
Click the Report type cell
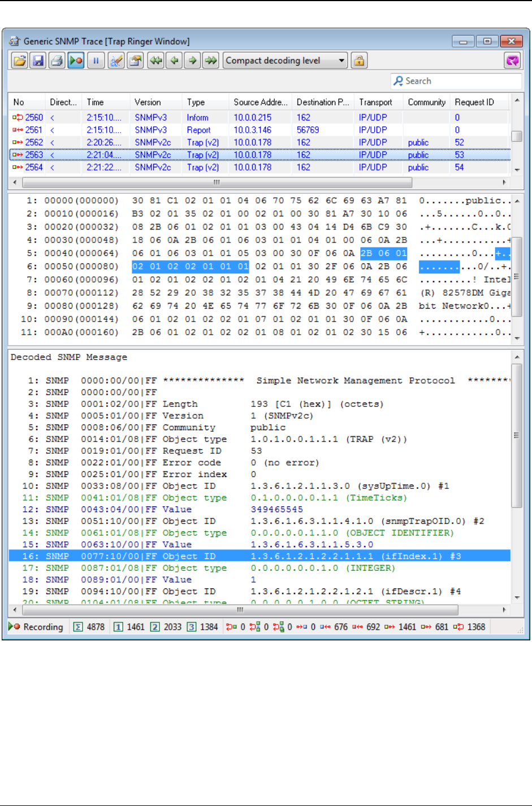(x=198, y=130)
